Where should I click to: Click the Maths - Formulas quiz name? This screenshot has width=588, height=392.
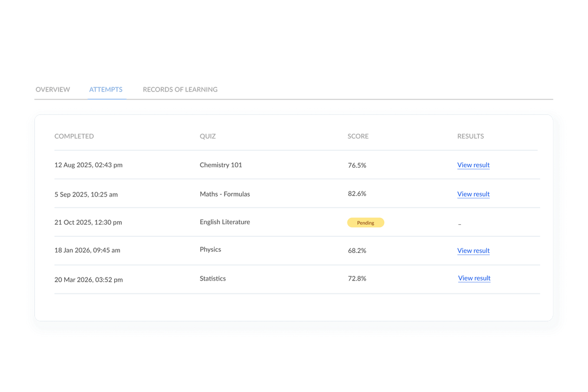click(225, 194)
